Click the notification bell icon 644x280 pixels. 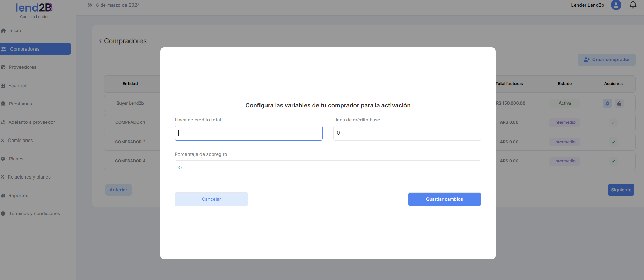point(633,5)
